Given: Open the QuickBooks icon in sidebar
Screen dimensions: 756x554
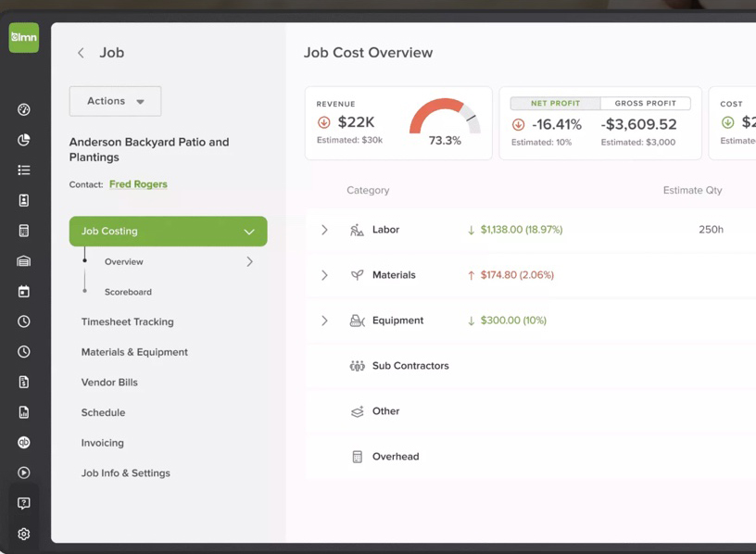Looking at the screenshot, I should pyautogui.click(x=24, y=443).
